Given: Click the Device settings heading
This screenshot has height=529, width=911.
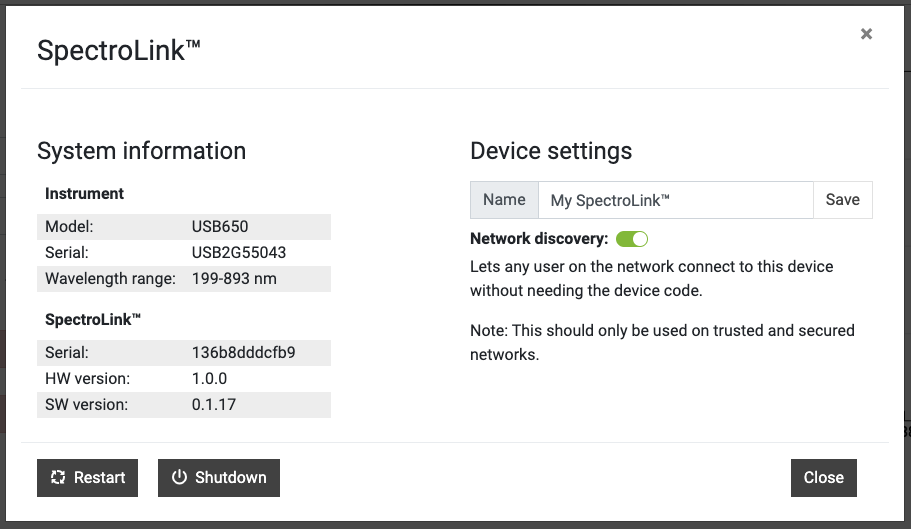Looking at the screenshot, I should [x=551, y=151].
